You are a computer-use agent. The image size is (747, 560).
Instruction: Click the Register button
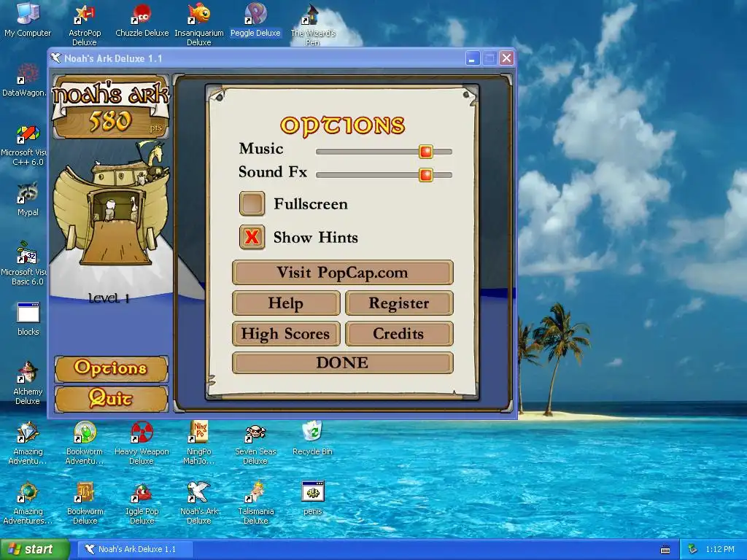[x=399, y=303]
